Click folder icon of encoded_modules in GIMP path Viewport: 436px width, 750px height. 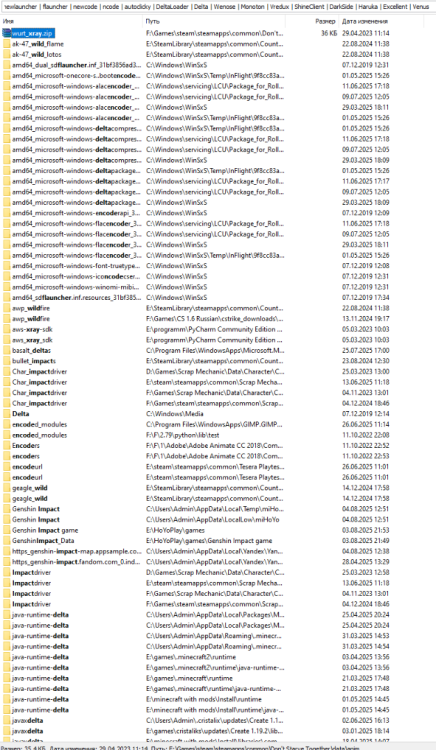click(7, 424)
